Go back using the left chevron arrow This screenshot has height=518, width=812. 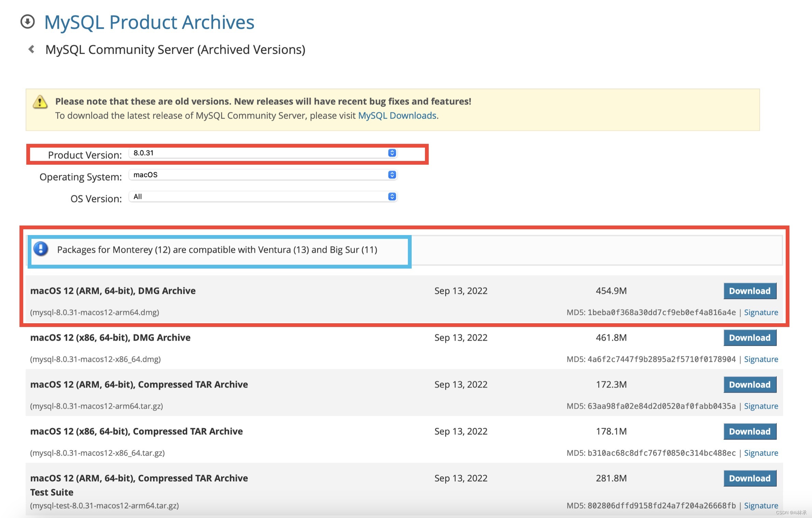[x=31, y=50]
